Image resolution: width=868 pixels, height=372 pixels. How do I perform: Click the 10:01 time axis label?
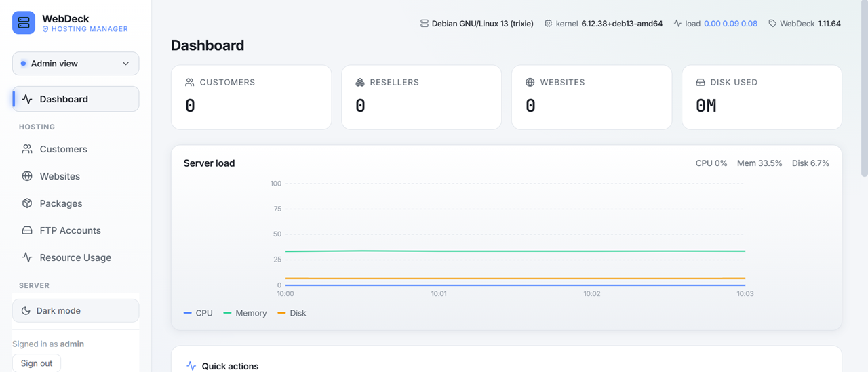click(439, 294)
